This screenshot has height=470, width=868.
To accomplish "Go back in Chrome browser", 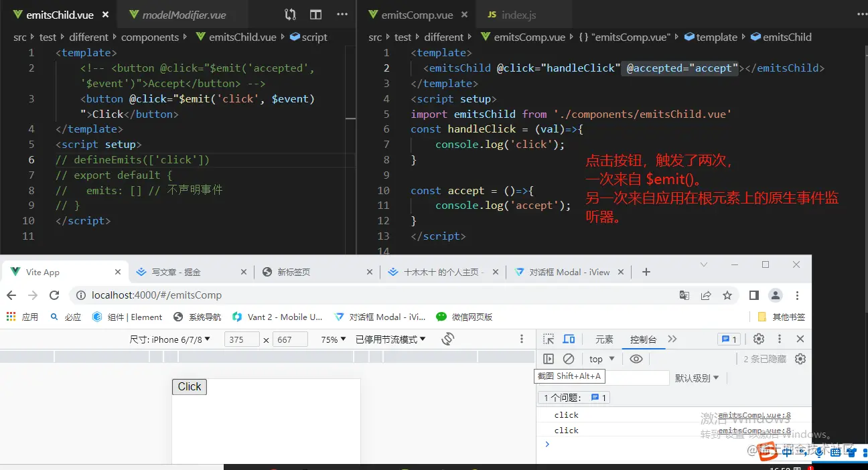I will click(11, 295).
